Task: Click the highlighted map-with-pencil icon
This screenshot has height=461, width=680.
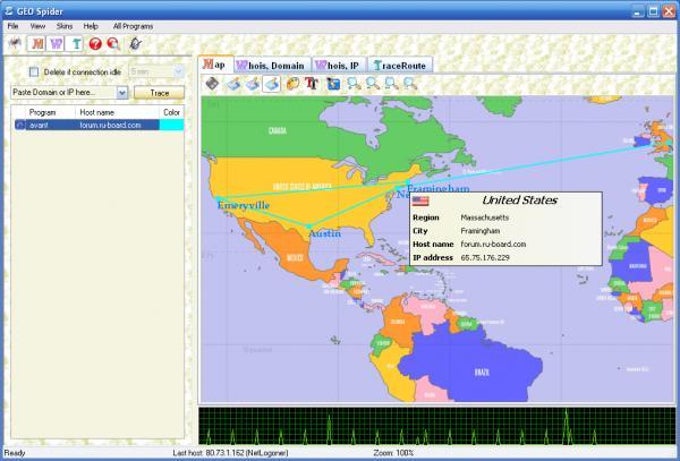Action: pyautogui.click(x=271, y=84)
